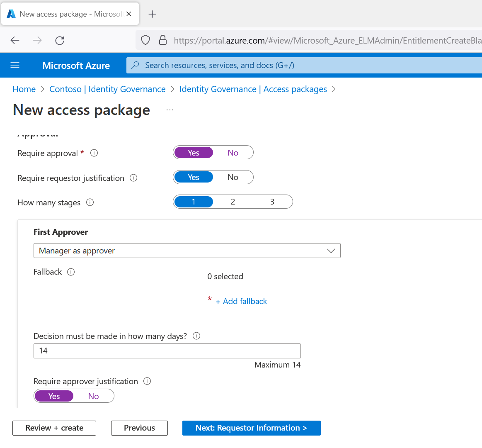Click info icon next to Require approval
Viewport: 482px width, 448px height.
pos(94,153)
